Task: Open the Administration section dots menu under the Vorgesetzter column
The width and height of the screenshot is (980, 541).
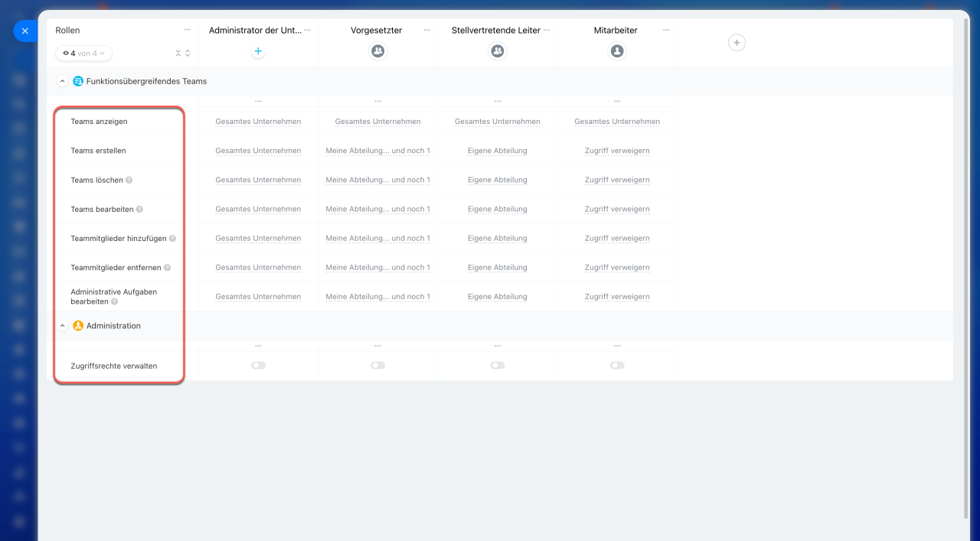Action: pos(377,346)
